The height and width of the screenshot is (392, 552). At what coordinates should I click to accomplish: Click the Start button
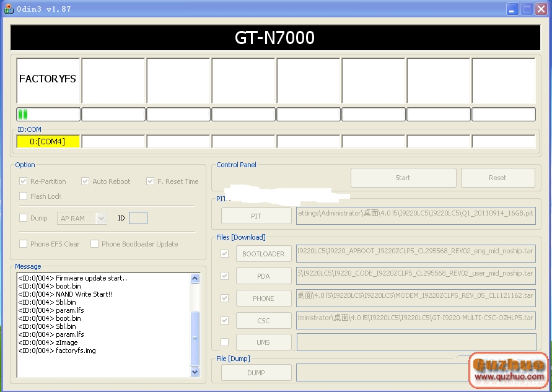pos(403,178)
